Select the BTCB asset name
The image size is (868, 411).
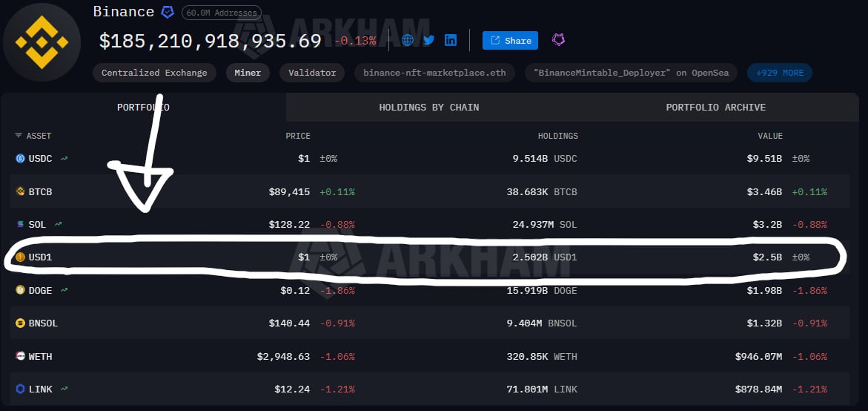pos(41,191)
